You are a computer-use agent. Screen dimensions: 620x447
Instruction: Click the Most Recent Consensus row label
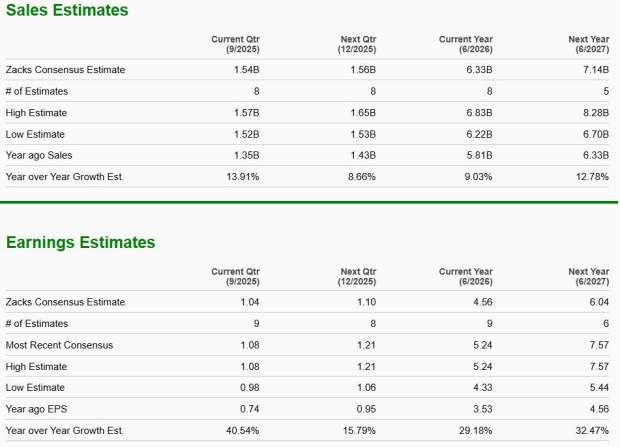tap(59, 345)
